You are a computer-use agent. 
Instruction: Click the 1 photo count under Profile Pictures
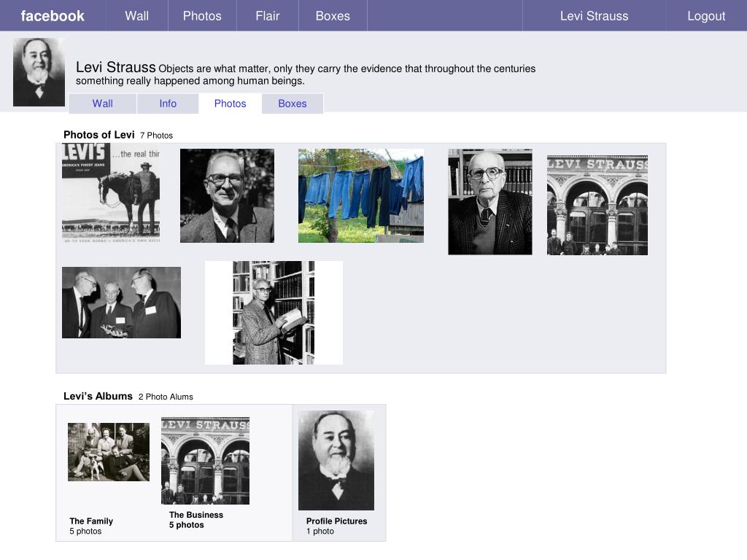[320, 531]
